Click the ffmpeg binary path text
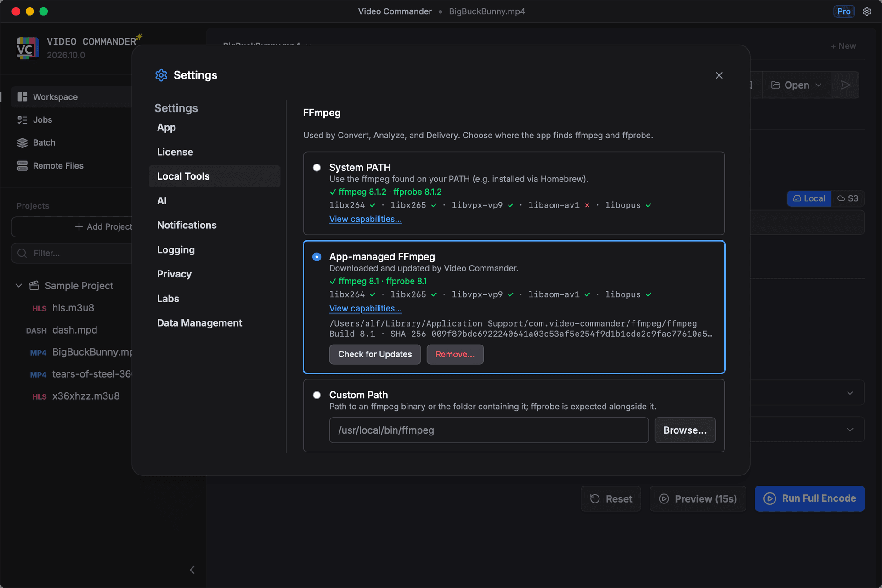This screenshot has width=882, height=588. tap(513, 323)
